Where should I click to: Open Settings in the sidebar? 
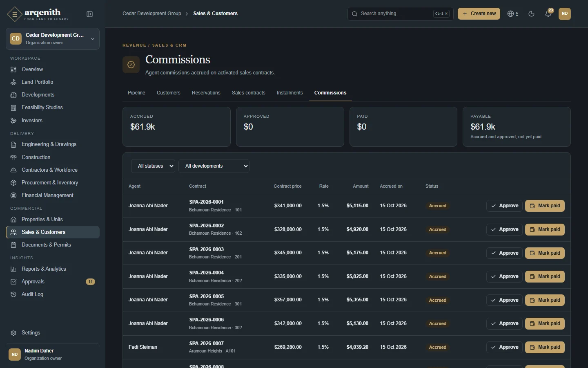(x=53, y=333)
